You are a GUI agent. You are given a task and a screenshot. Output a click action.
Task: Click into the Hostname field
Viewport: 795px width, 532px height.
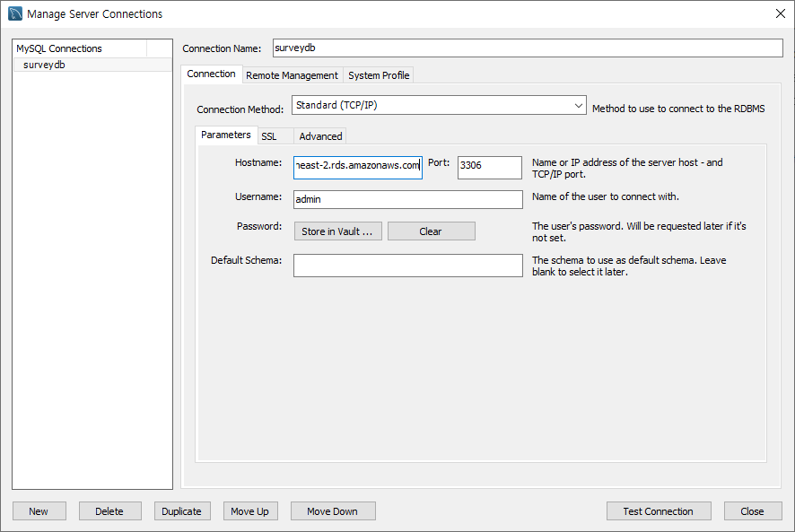point(358,168)
